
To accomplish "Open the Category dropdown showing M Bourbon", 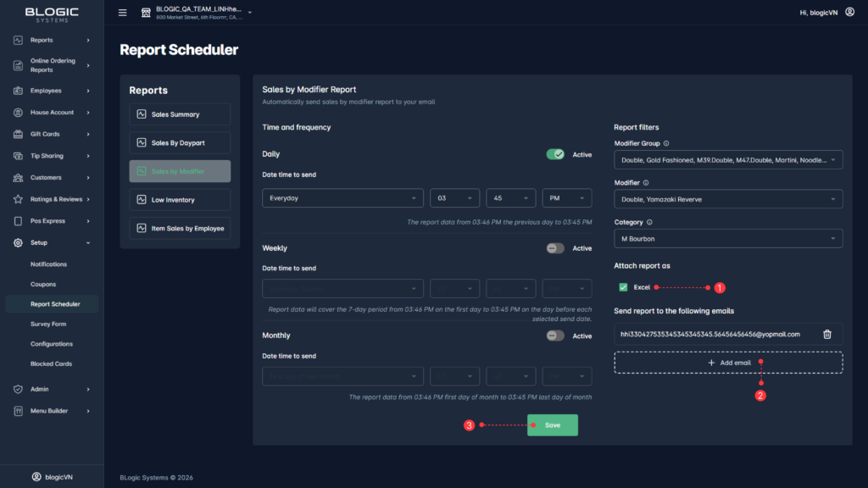I will 728,238.
